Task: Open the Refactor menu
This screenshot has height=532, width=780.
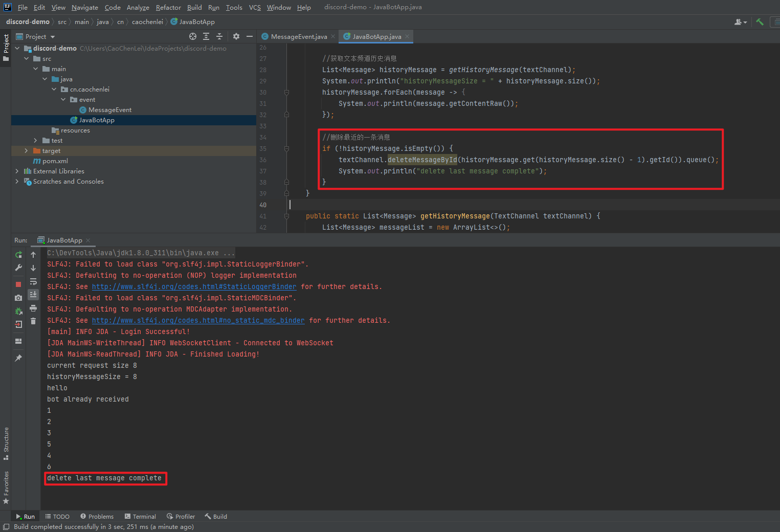Action: (168, 7)
